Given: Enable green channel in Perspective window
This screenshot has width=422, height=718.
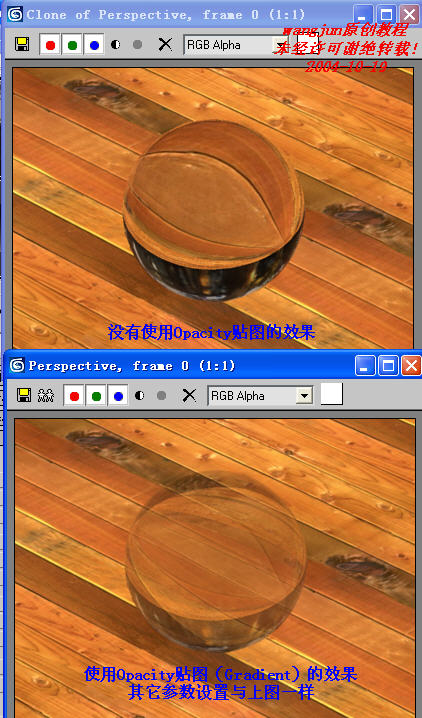Looking at the screenshot, I should pyautogui.click(x=96, y=395).
